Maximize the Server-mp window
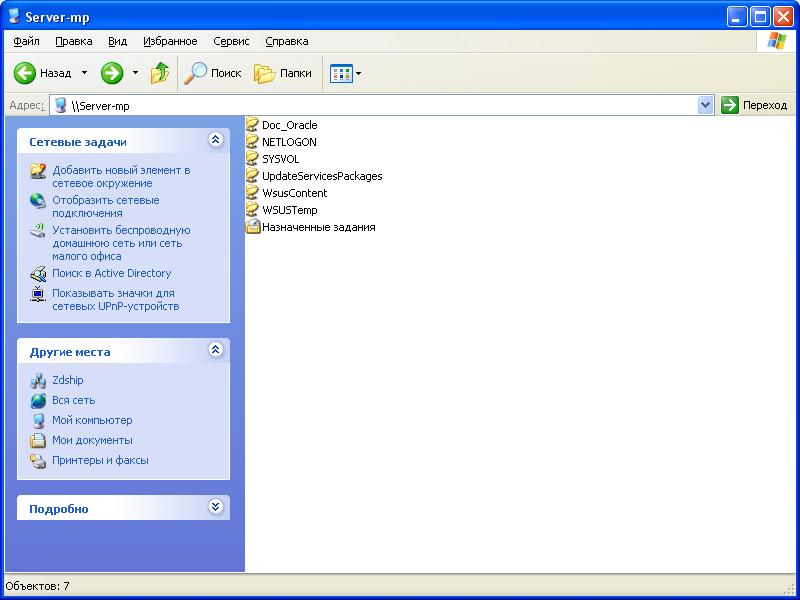The height and width of the screenshot is (600, 800). click(760, 17)
